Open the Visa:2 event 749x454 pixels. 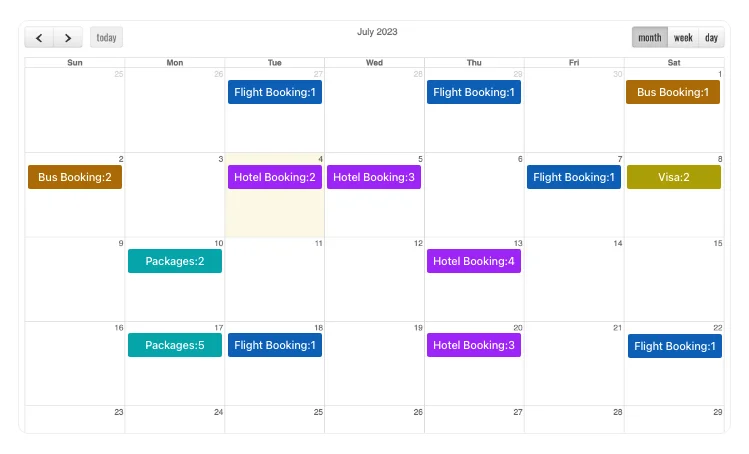tap(673, 177)
